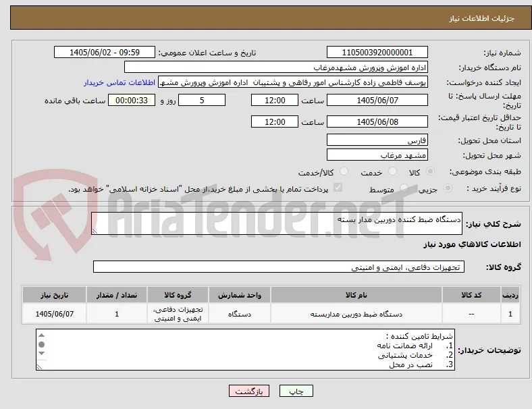Image resolution: width=532 pixels, height=409 pixels.
Task: Click the واحد شمارش column header
Action: (x=240, y=295)
